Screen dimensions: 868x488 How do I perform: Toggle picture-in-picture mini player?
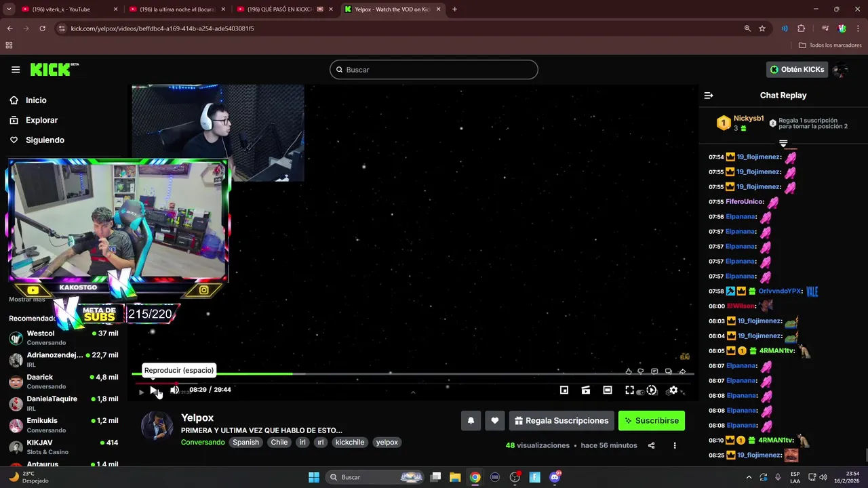tap(564, 390)
